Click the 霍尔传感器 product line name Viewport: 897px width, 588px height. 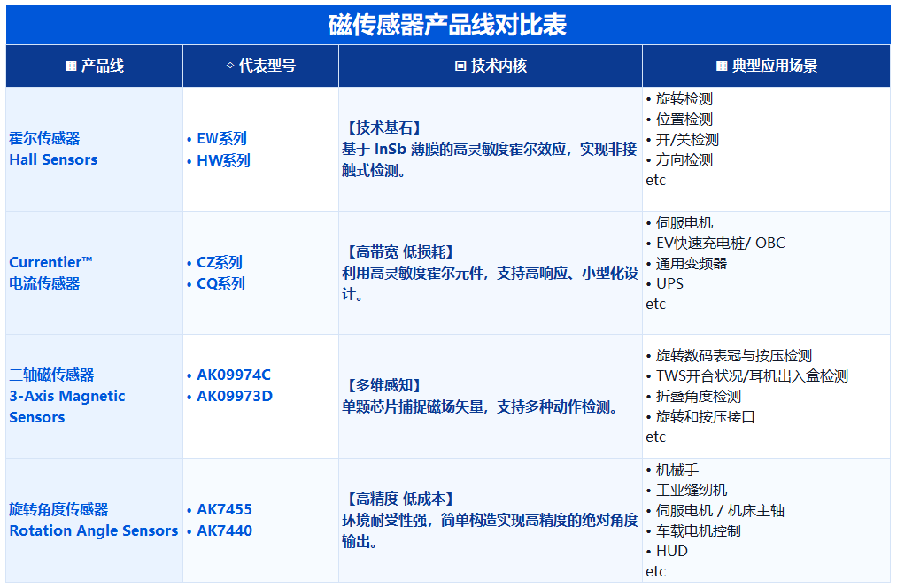click(x=44, y=138)
